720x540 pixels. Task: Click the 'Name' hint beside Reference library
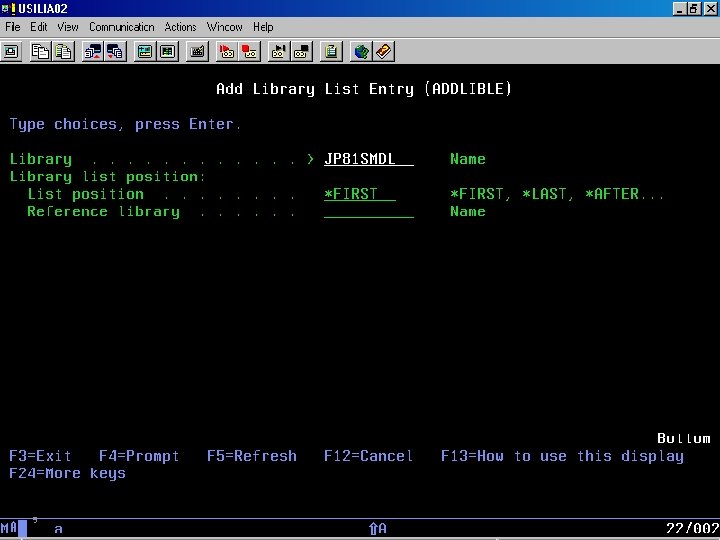click(467, 211)
